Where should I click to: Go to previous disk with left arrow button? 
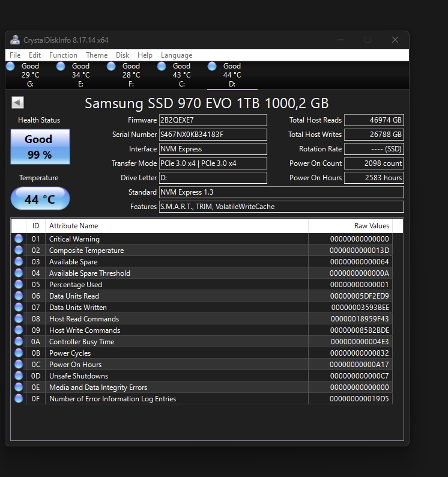coord(17,103)
